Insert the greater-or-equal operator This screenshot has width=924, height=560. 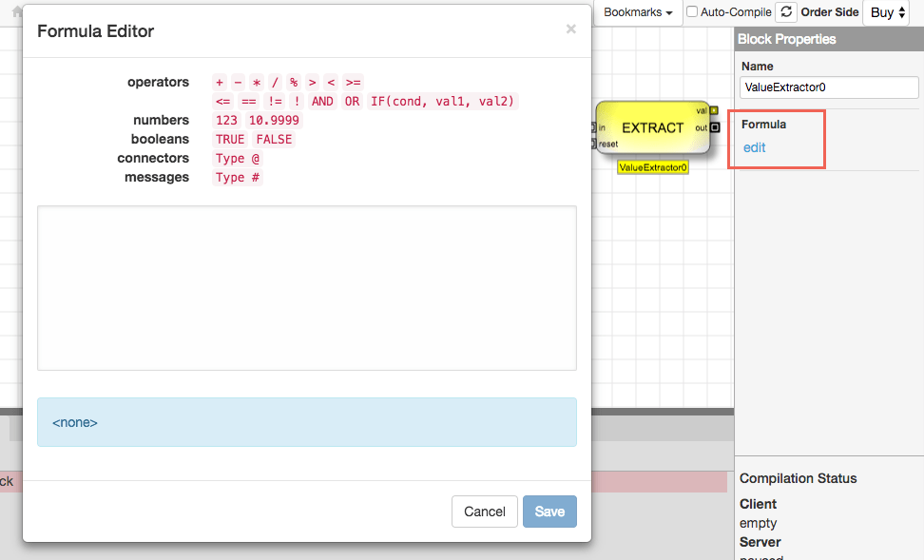coord(353,83)
